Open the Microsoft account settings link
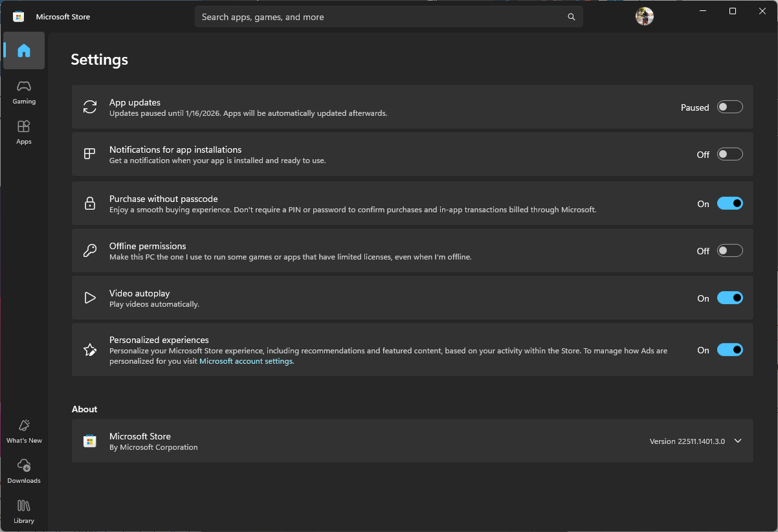The image size is (778, 532). (x=246, y=361)
